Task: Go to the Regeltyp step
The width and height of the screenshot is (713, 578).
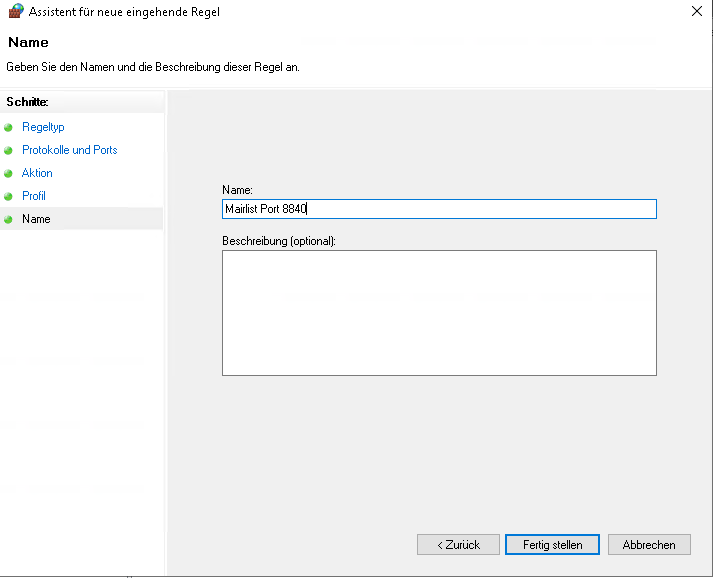Action: click(43, 127)
